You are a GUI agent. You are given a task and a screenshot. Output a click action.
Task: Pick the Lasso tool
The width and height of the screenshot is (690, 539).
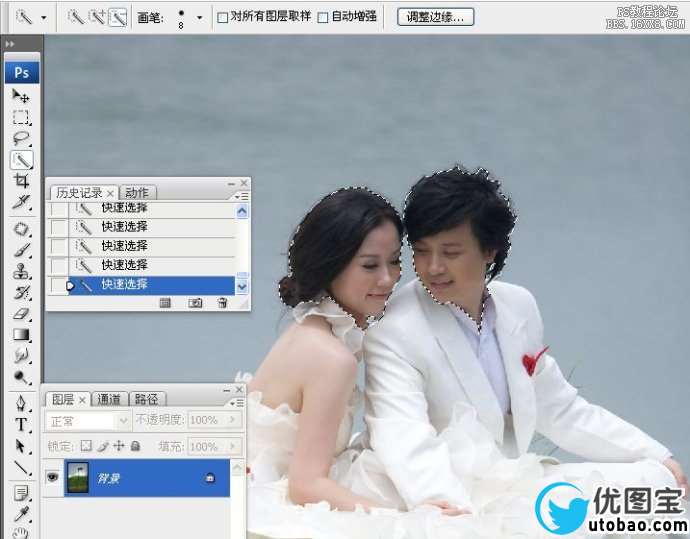tap(21, 138)
